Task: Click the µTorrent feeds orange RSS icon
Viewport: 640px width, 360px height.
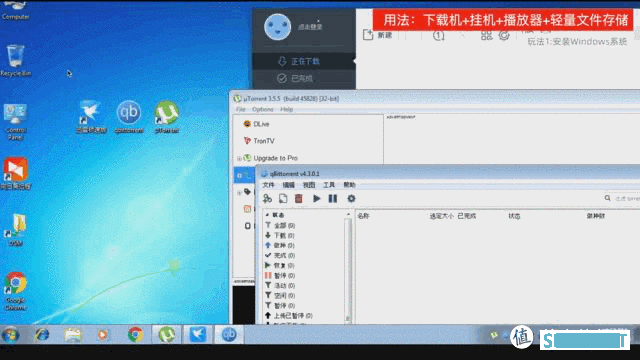Action: tap(247, 209)
